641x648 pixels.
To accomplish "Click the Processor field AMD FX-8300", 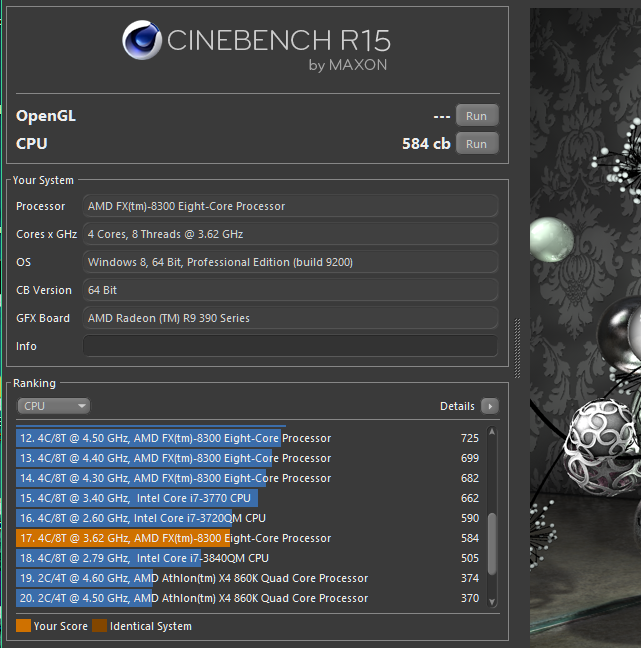I will click(x=290, y=206).
